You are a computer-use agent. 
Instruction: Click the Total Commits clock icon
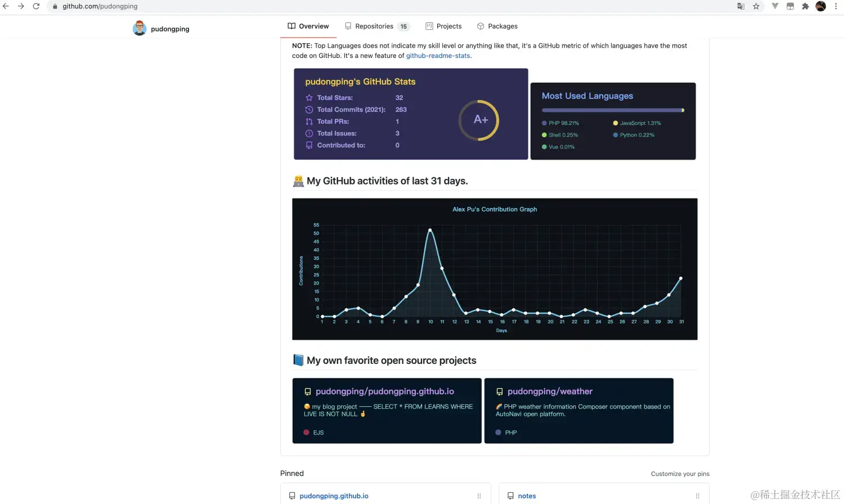(309, 110)
